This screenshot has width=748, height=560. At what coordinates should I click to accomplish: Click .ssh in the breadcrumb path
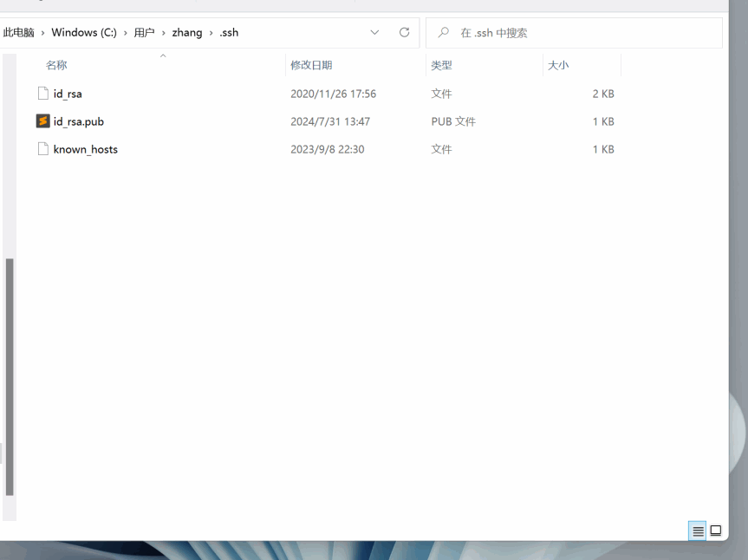tap(229, 32)
